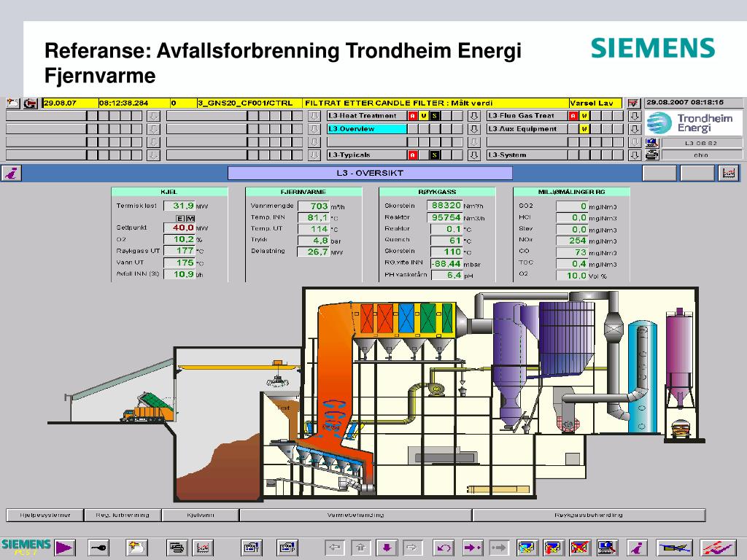Open the Kjelvann page button
747x560 pixels.
click(200, 516)
